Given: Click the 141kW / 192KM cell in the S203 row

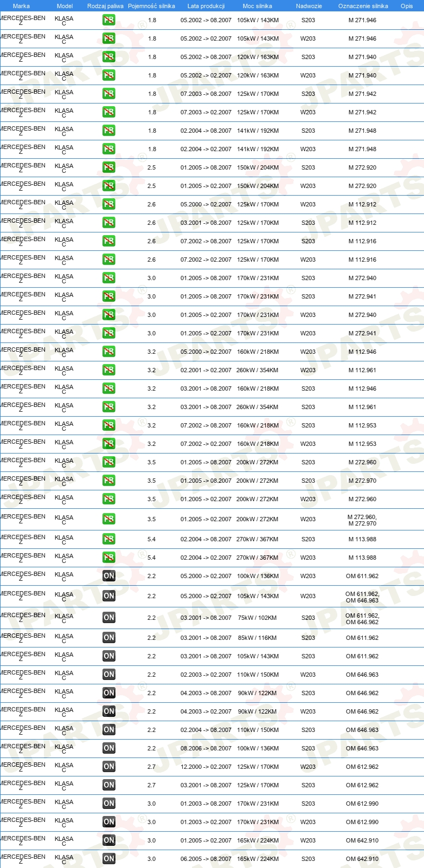Looking at the screenshot, I should click(258, 131).
